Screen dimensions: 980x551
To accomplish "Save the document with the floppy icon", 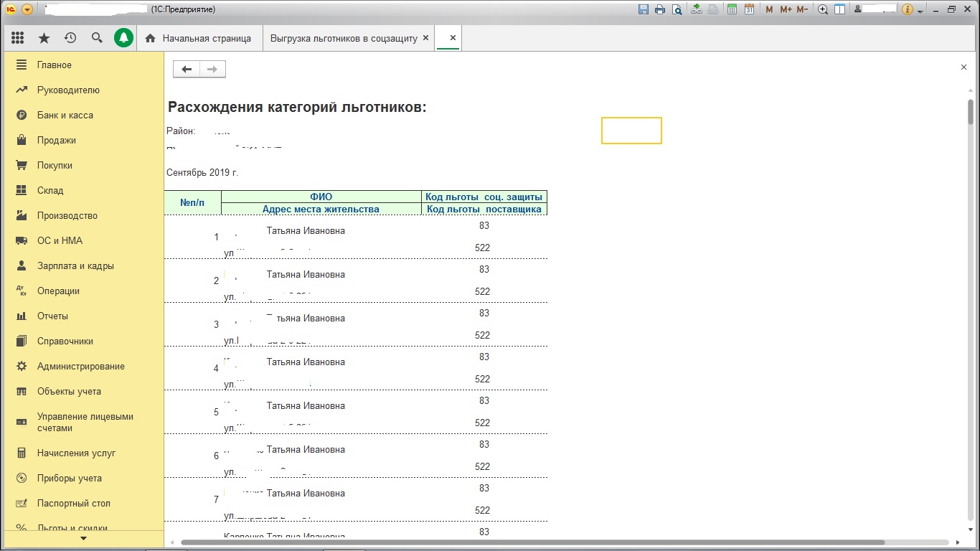I will tap(644, 9).
